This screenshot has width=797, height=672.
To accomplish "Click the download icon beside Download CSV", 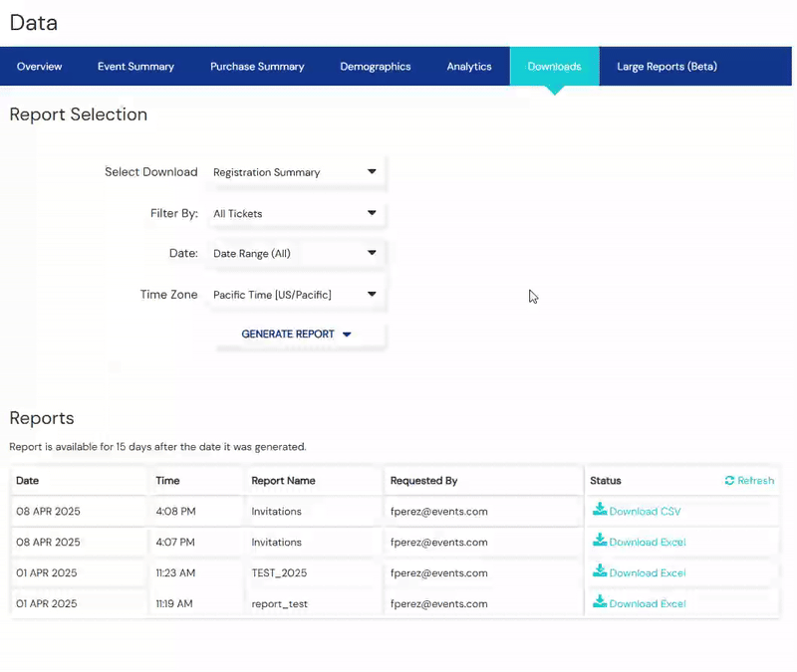I will tap(600, 510).
